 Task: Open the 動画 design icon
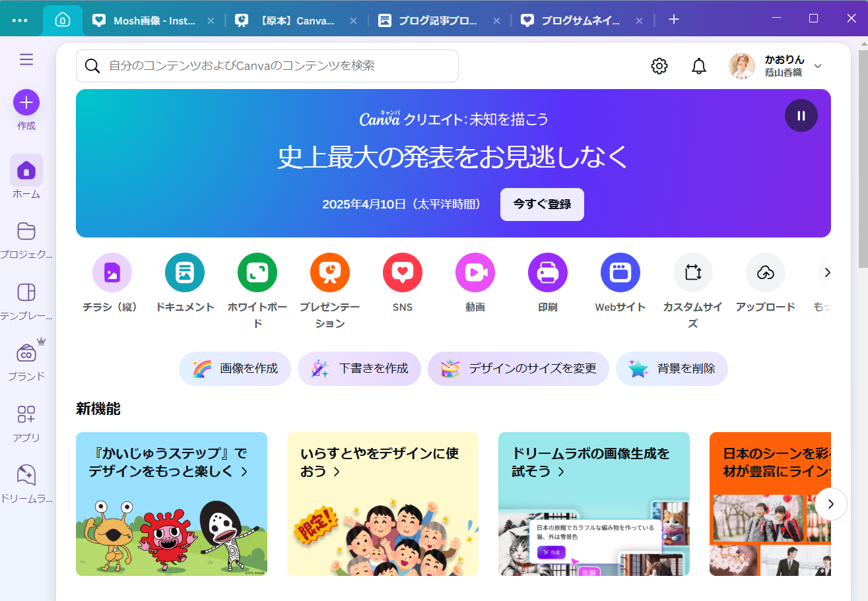tap(475, 272)
